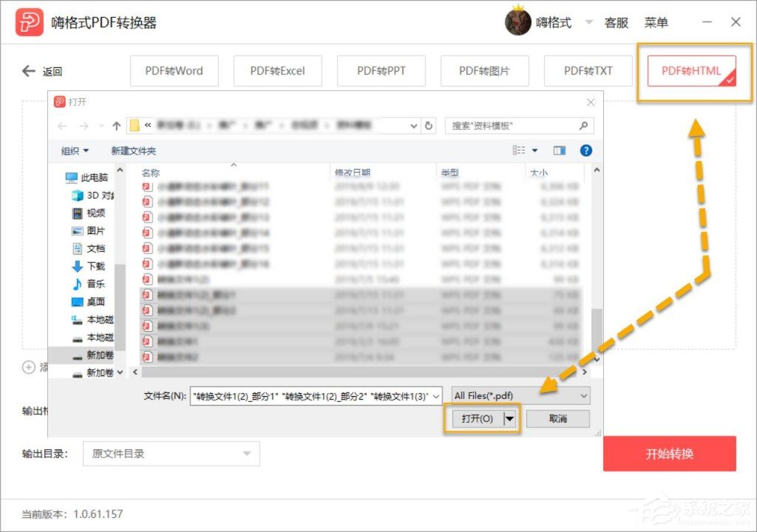Switch to the PDF转Word tab
Image resolution: width=757 pixels, height=532 pixels.
pos(174,70)
